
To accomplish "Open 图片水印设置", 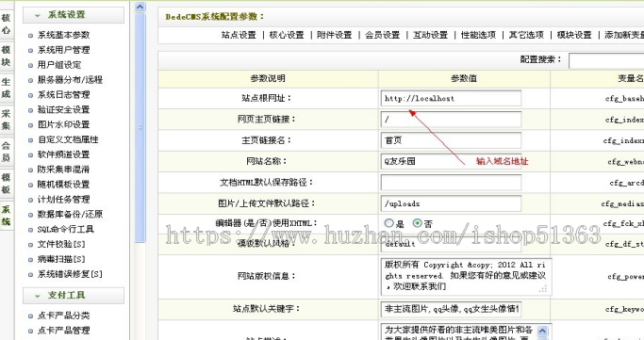I will tap(64, 124).
